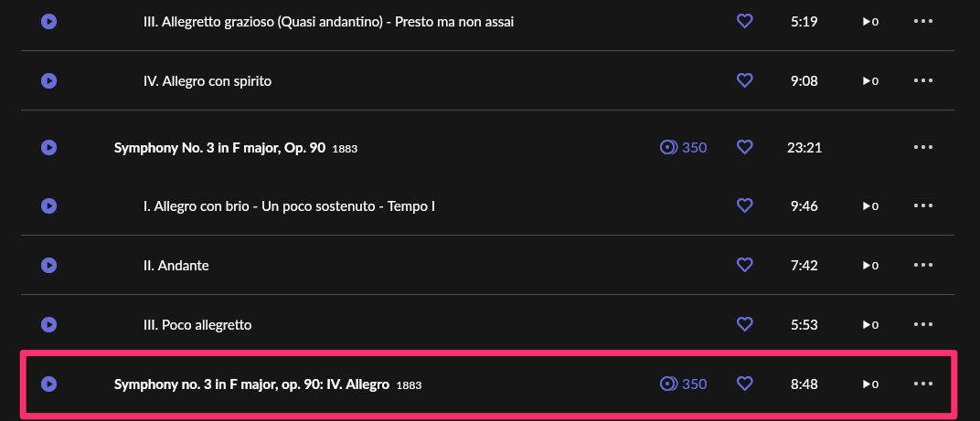Toggle the heart on IV. Allegro con spirito

click(x=744, y=80)
